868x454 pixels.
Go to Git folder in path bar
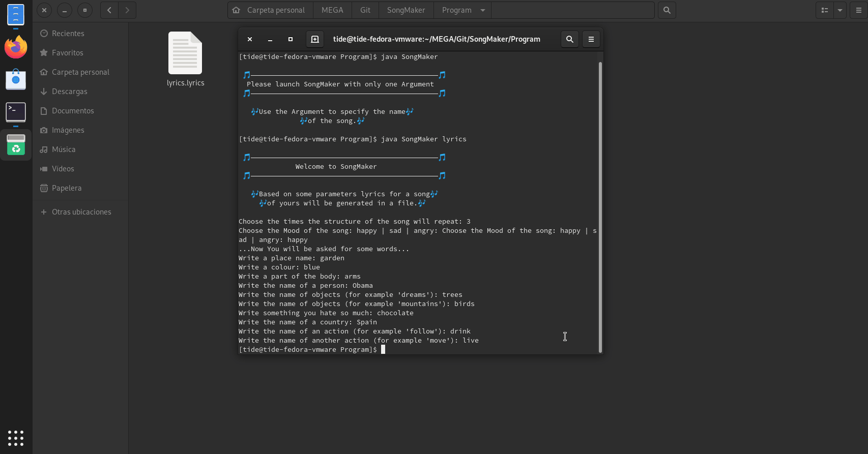pos(365,10)
